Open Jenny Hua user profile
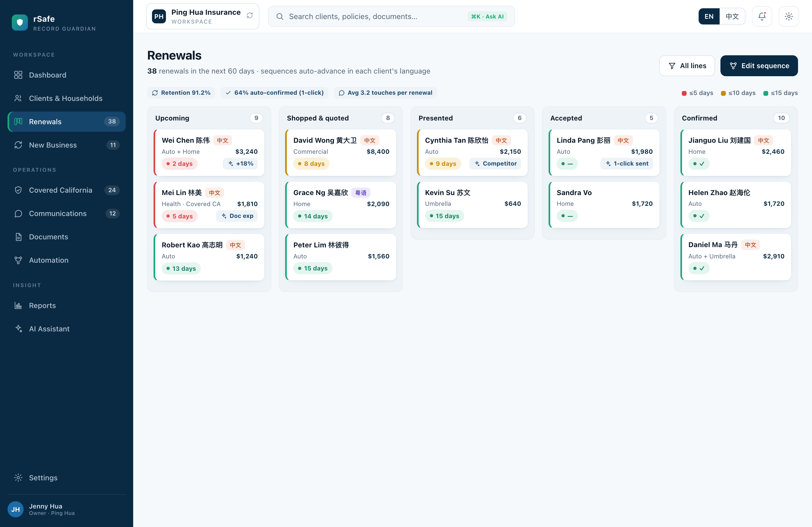This screenshot has width=812, height=527. (67, 509)
